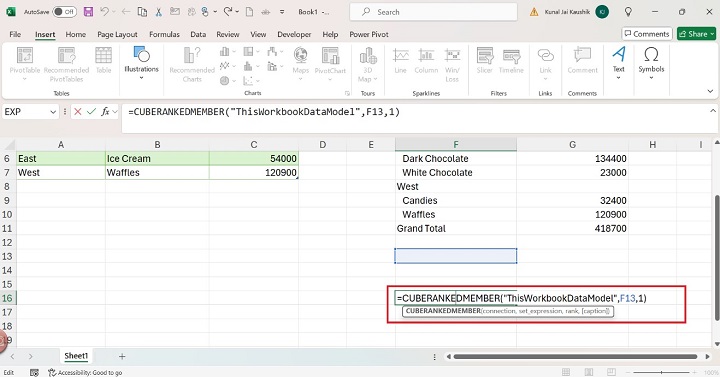This screenshot has height=377, width=720.
Task: Switch to Page Layout view icon
Action: click(x=589, y=372)
